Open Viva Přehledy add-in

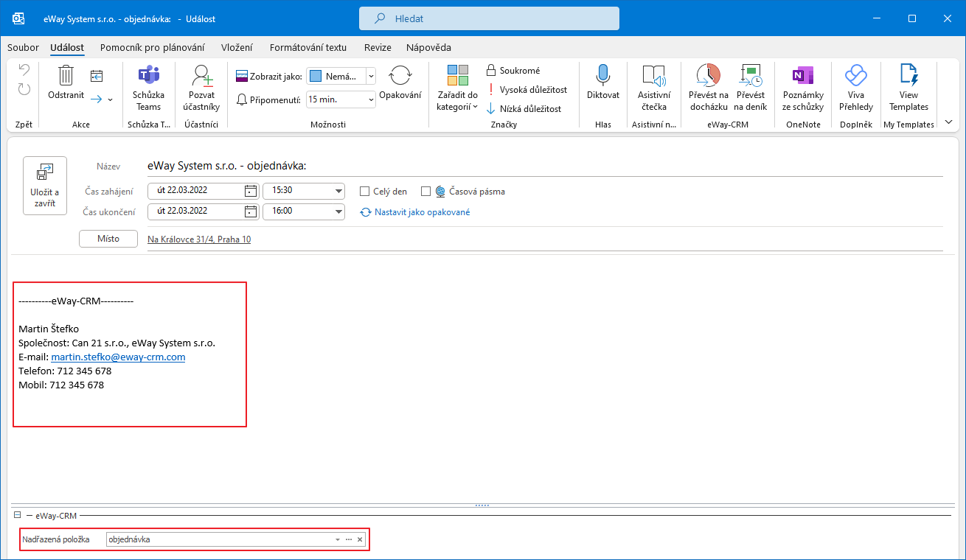856,88
